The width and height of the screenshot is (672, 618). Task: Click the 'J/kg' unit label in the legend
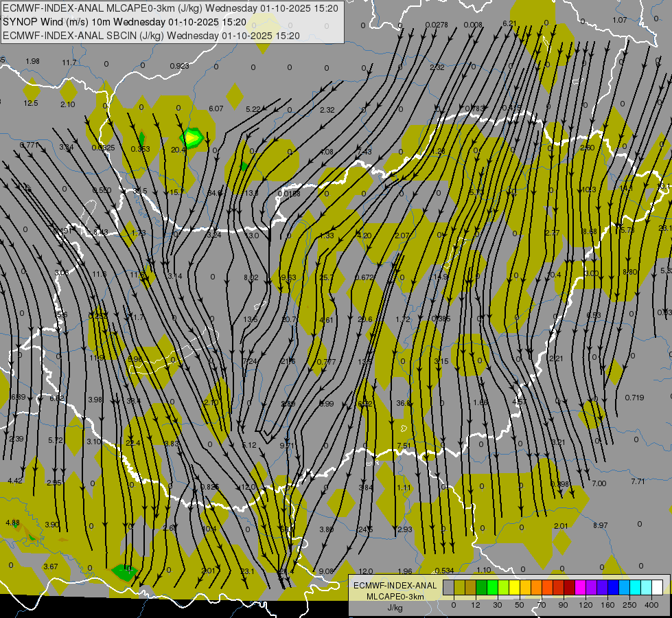[395, 608]
